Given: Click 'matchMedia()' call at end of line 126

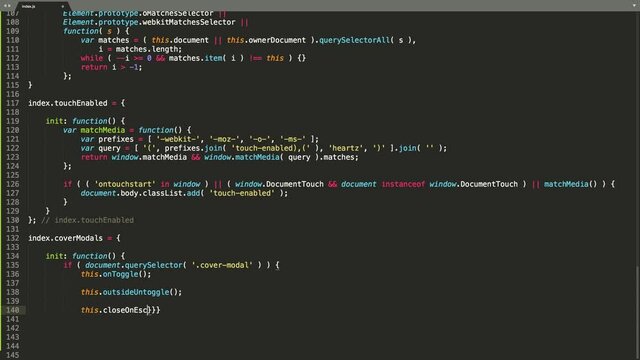Looking at the screenshot, I should [x=570, y=184].
